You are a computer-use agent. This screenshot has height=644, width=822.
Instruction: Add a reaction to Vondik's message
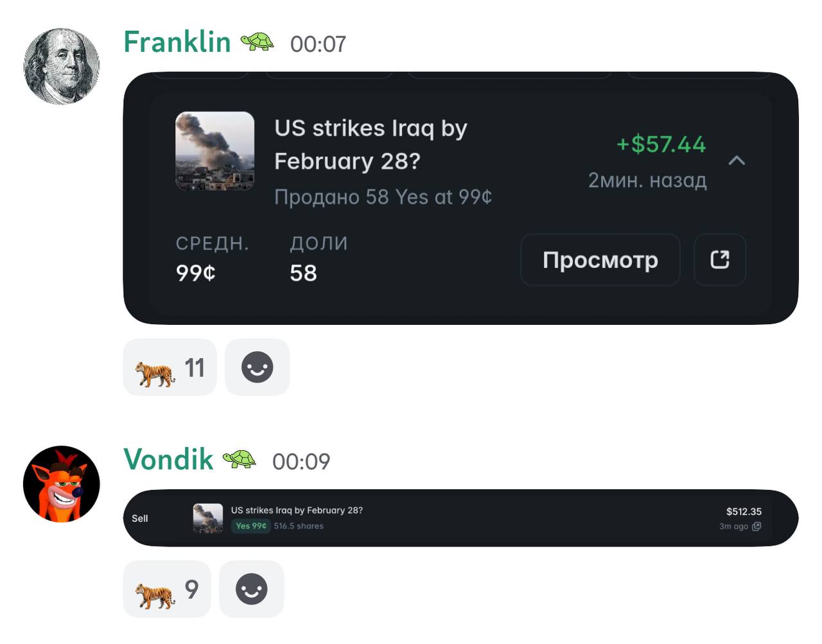(251, 589)
